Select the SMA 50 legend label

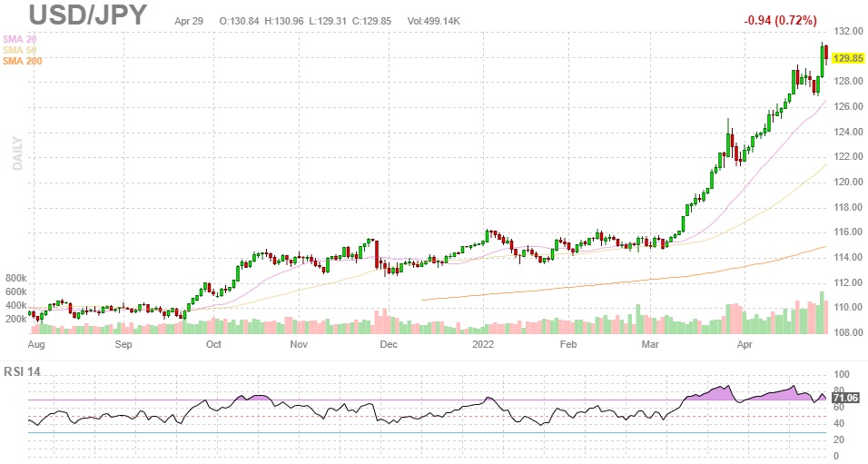click(20, 50)
